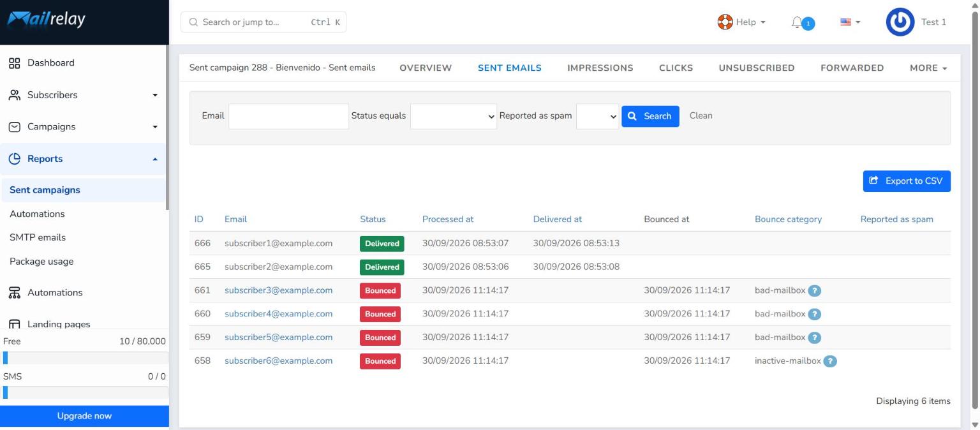Click the Upgrade now button
Screen dimensions: 980x430
pyautogui.click(x=84, y=416)
